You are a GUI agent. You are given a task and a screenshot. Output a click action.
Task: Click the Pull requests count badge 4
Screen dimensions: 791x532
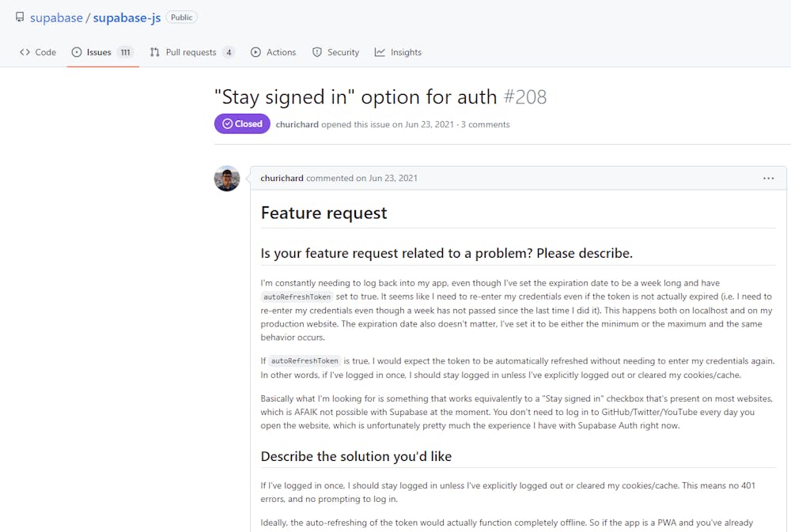pos(228,52)
